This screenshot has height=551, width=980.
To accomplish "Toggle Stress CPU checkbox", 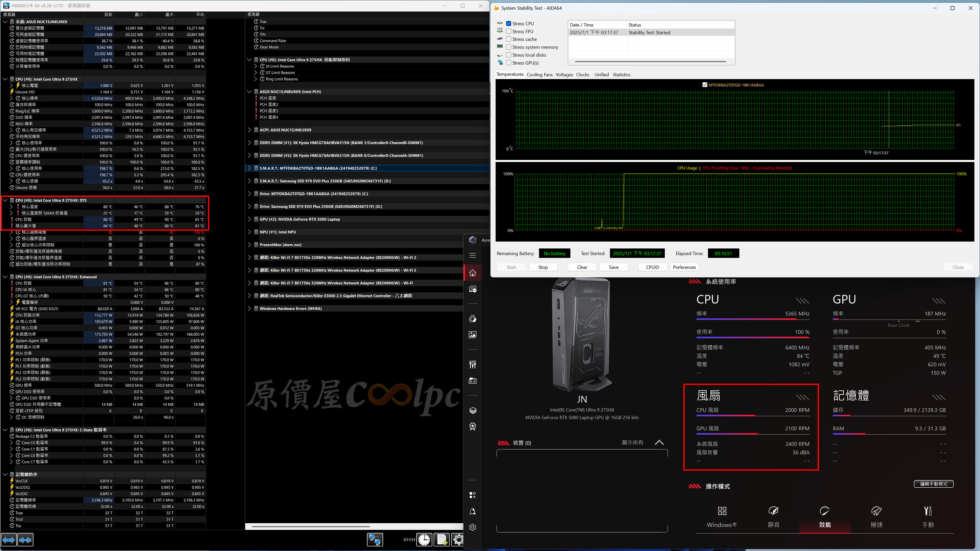I will point(508,24).
